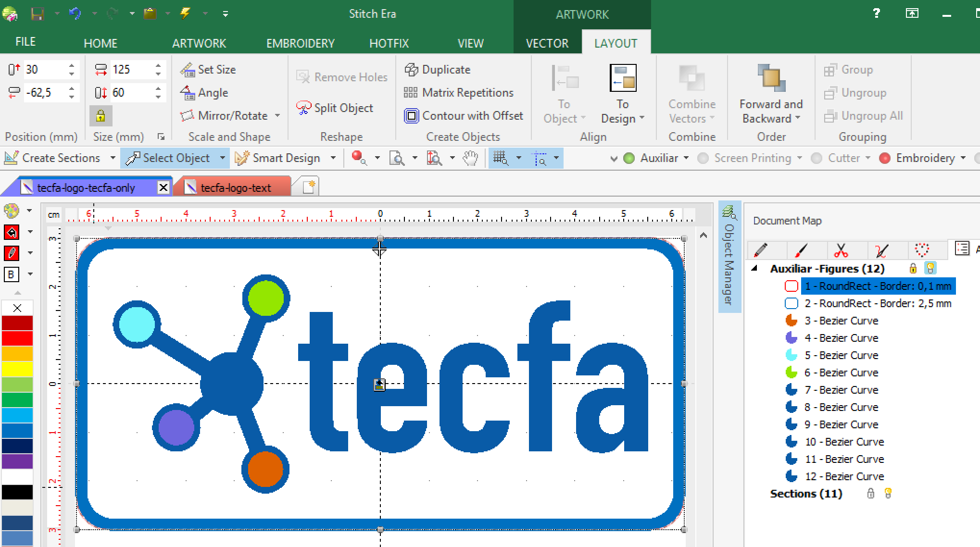Pick the yellow color swatch in palette
This screenshot has width=980, height=547.
(x=17, y=369)
